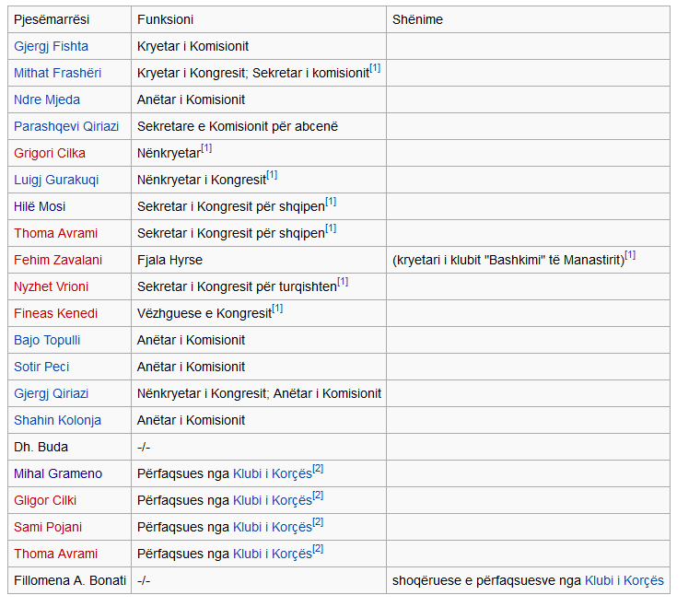Open the Nyzhet Vrioni link
This screenshot has width=700, height=607.
pyautogui.click(x=51, y=286)
